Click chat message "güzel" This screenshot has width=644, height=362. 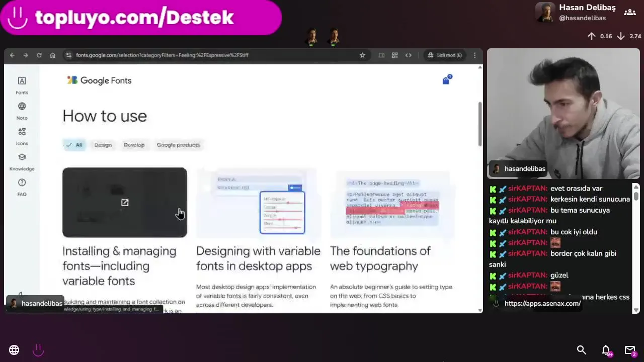tap(559, 275)
